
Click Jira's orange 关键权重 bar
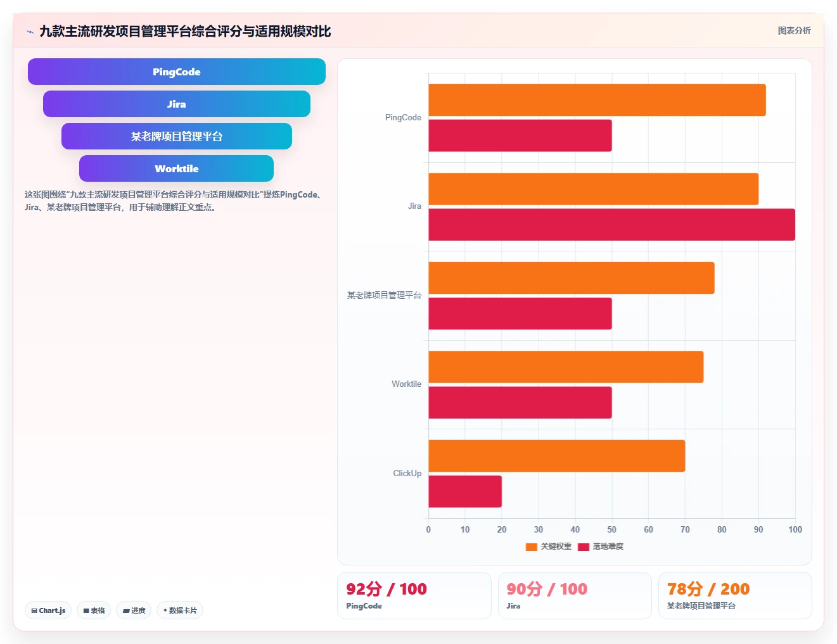pos(594,189)
